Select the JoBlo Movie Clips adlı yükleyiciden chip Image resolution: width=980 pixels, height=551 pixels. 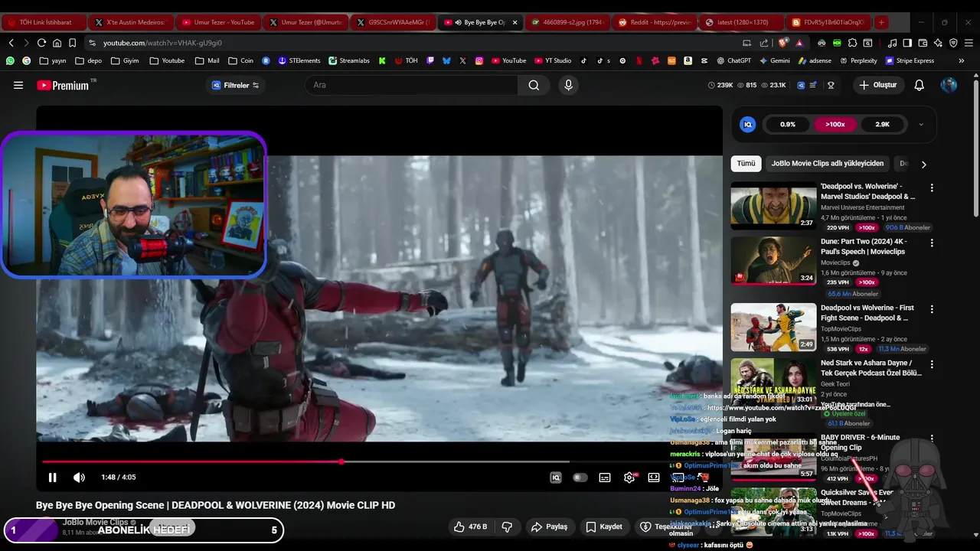[828, 163]
